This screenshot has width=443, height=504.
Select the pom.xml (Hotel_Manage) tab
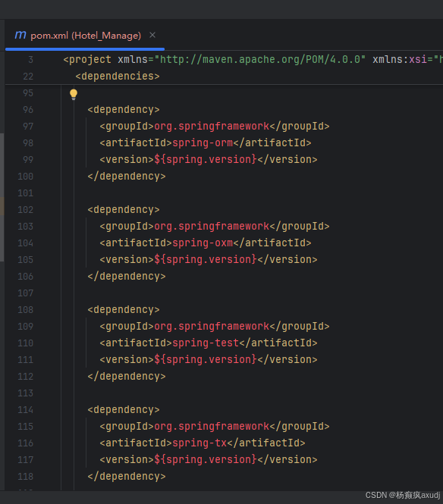[85, 36]
